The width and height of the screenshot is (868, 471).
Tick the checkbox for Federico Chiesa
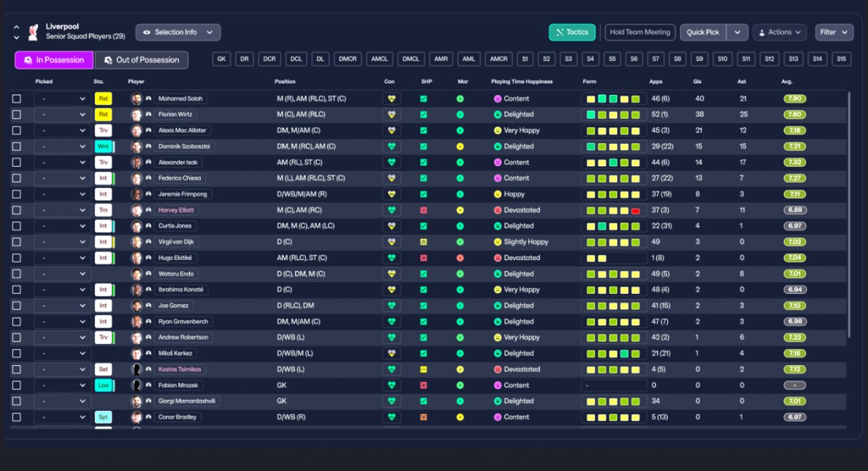click(16, 178)
